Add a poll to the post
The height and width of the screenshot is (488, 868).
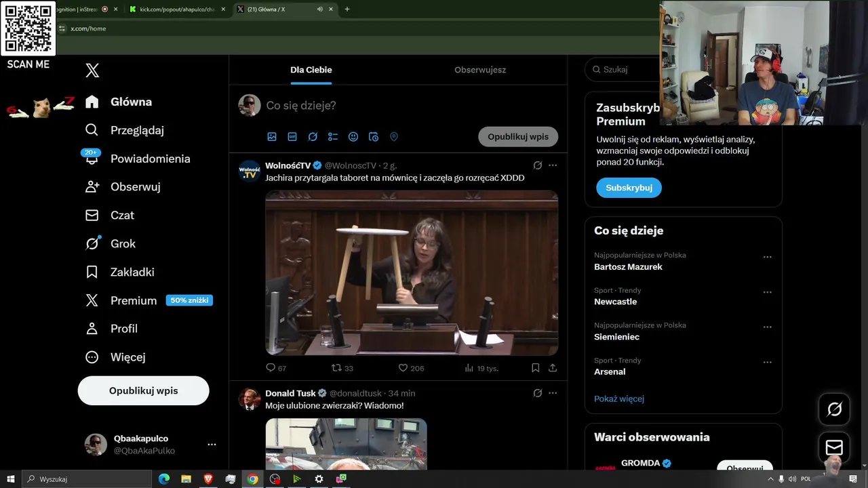(x=333, y=137)
